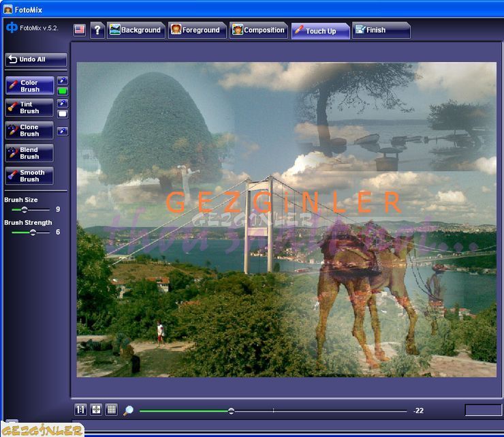The width and height of the screenshot is (504, 437).
Task: Adjust the Brush Size slider
Action: click(x=31, y=209)
